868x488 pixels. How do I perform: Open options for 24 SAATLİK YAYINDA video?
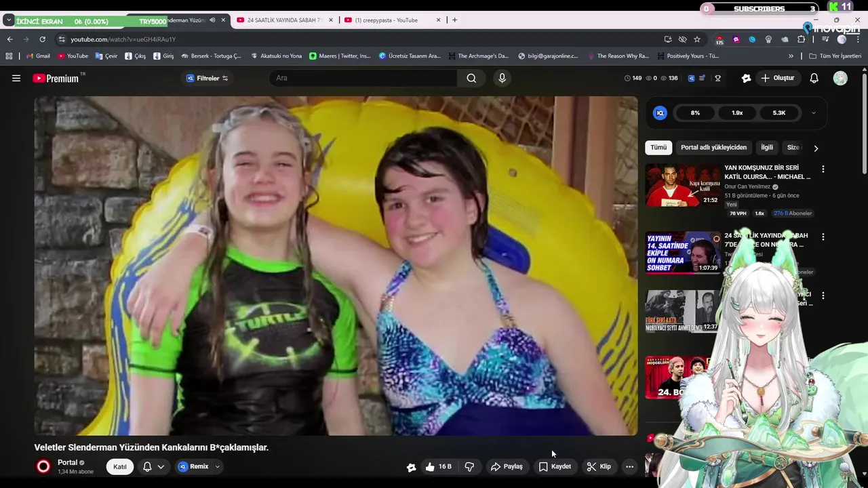coord(823,237)
